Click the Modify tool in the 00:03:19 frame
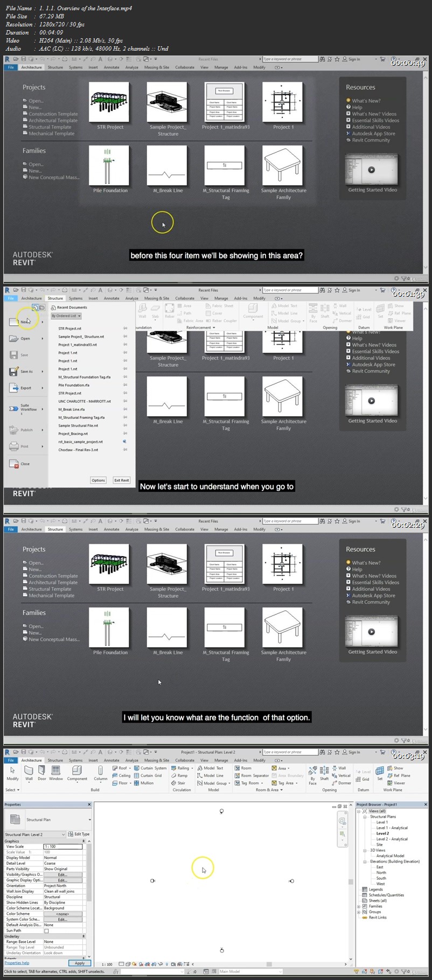Image resolution: width=432 pixels, height=980 pixels. (12, 773)
